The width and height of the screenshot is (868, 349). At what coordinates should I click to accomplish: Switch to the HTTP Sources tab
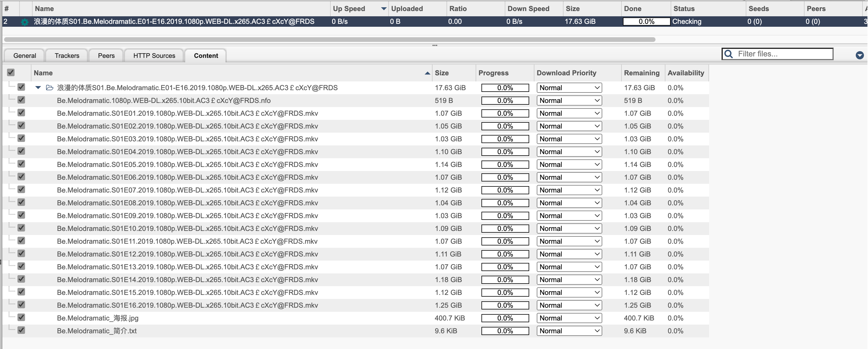[x=154, y=56]
